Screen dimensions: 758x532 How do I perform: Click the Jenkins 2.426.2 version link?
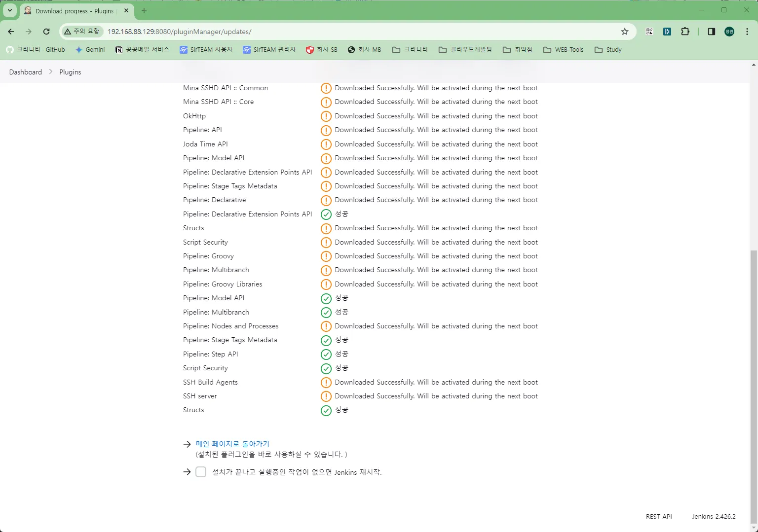click(714, 516)
